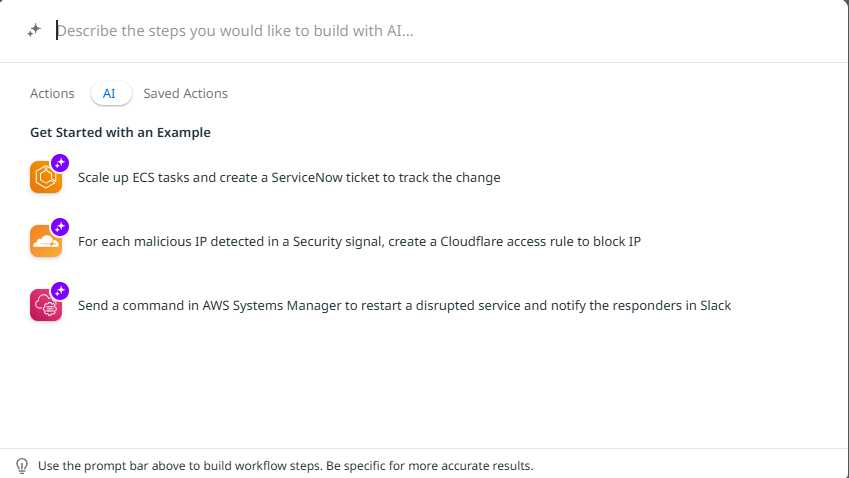Click the lightbulb tip icon in the footer
This screenshot has height=478, width=849.
(x=22, y=466)
